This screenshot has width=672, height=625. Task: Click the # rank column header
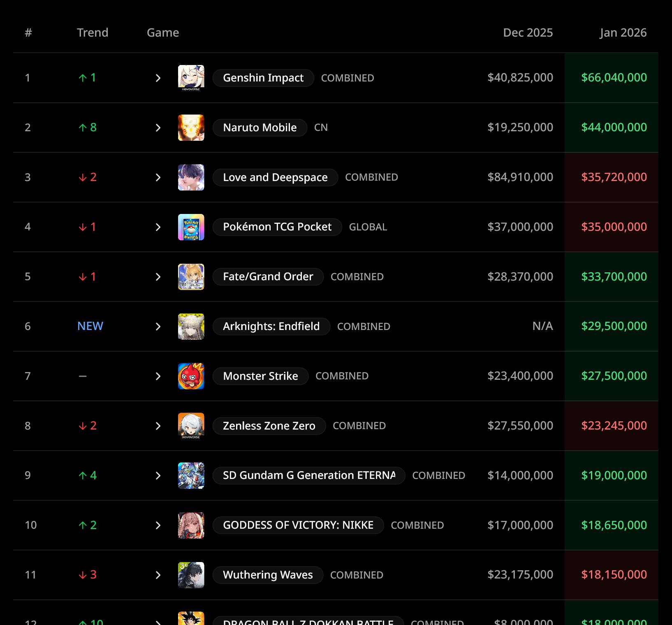pos(28,33)
